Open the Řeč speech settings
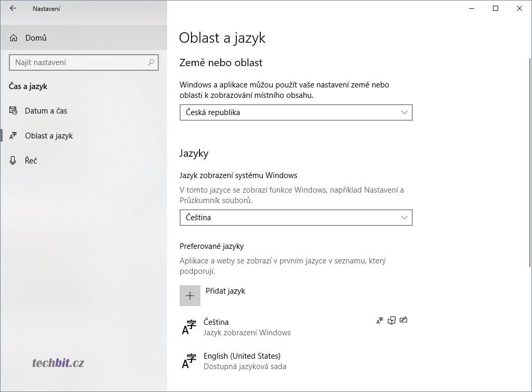This screenshot has width=532, height=392. click(x=31, y=160)
